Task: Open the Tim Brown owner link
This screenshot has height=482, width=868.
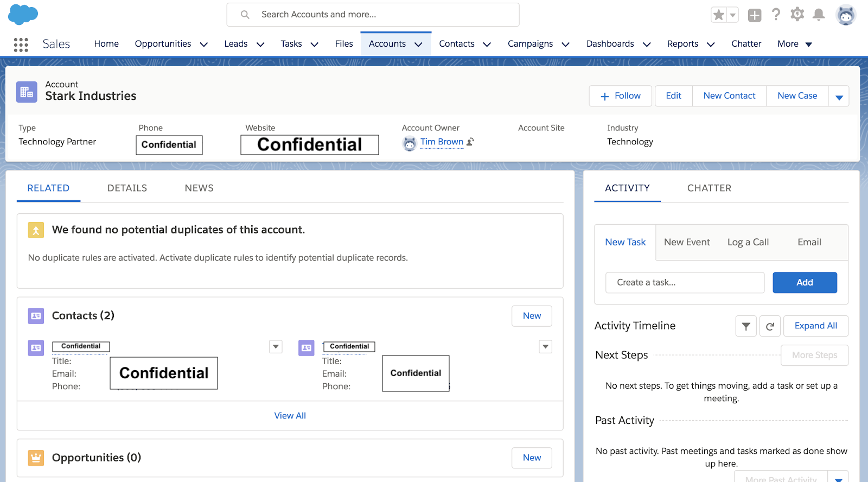Action: point(442,142)
